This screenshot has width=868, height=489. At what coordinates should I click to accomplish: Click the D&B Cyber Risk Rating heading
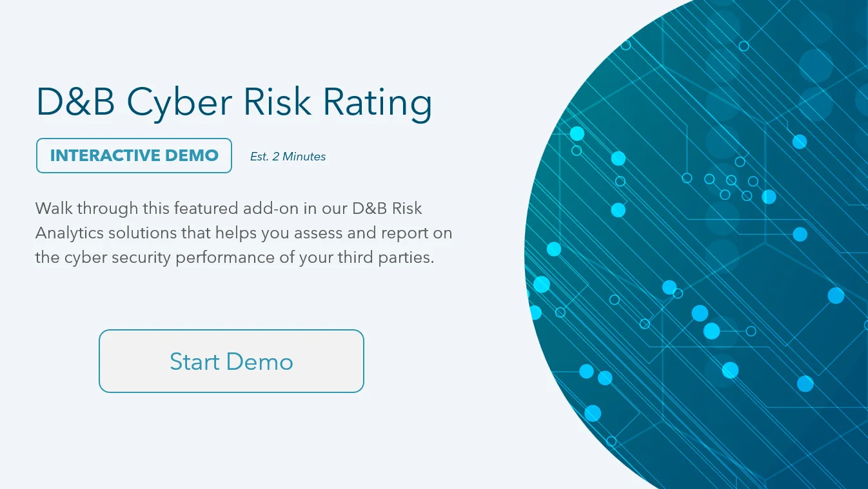[x=234, y=102]
